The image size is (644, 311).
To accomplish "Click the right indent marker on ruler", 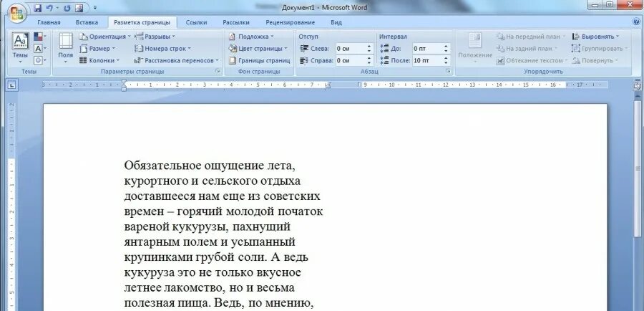I will click(x=328, y=85).
